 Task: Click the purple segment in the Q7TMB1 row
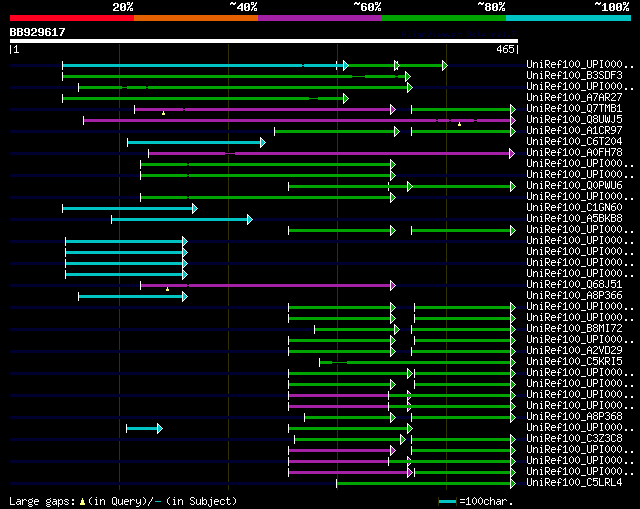tap(265, 109)
